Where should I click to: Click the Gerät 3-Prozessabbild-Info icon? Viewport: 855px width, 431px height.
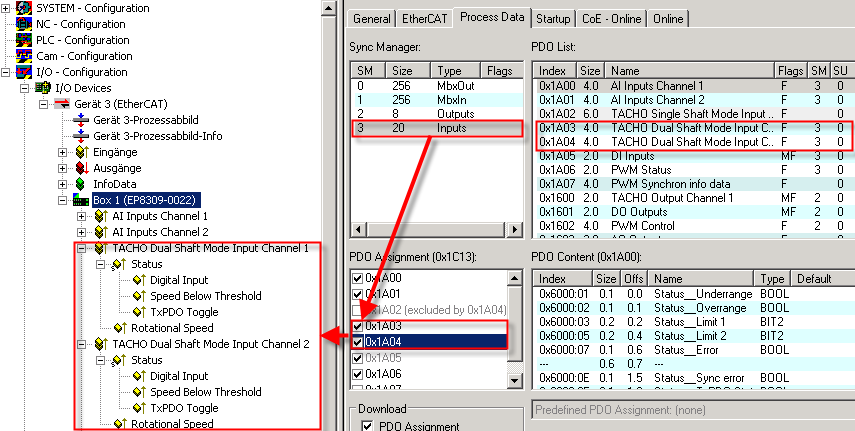tap(81, 136)
